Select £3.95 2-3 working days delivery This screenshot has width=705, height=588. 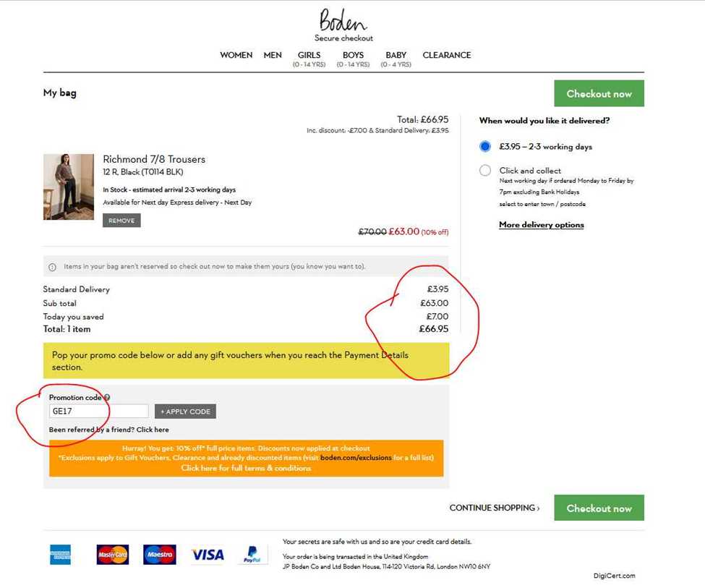click(485, 146)
